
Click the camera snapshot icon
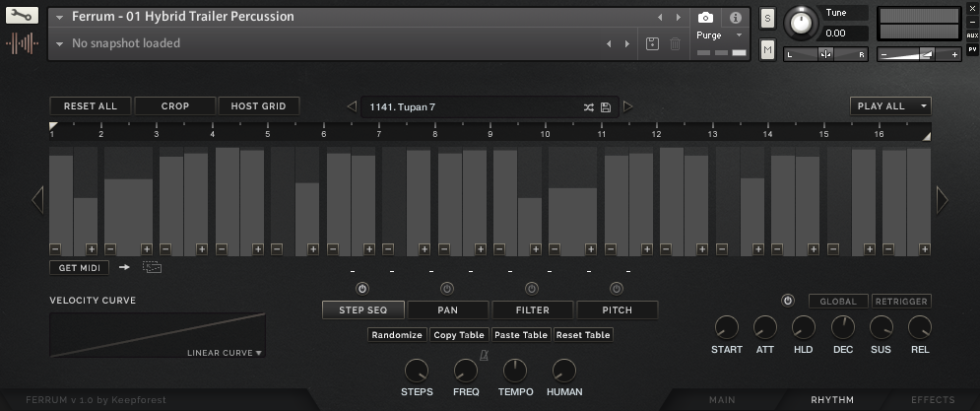click(x=705, y=18)
